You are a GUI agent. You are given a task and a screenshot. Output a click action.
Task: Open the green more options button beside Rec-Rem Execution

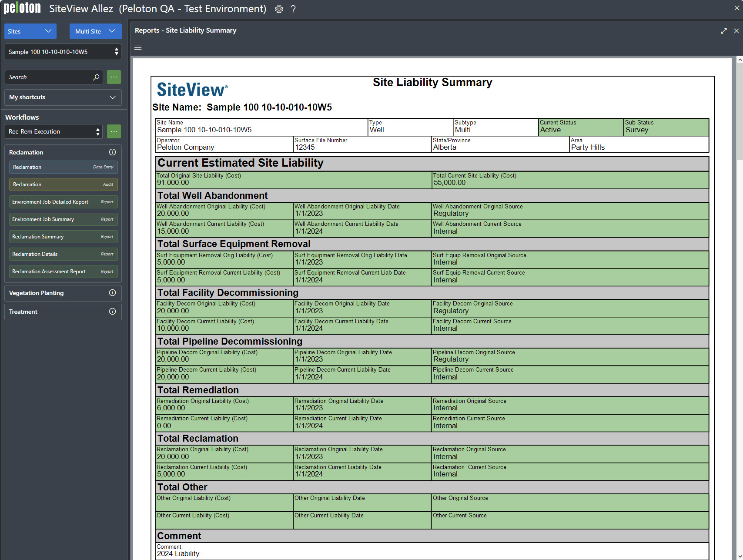(x=114, y=131)
